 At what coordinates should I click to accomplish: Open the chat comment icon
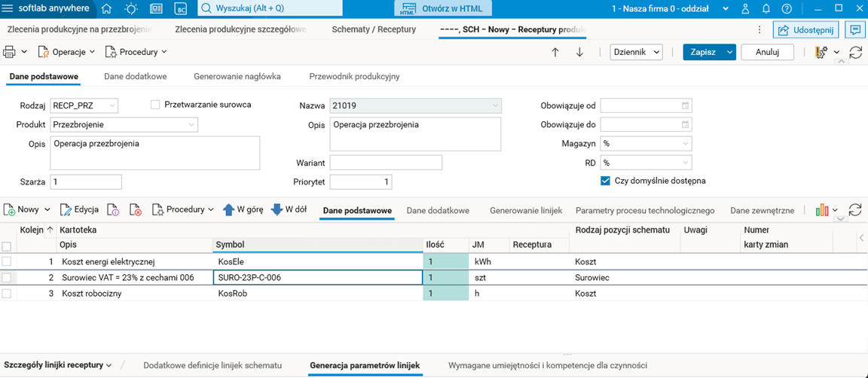pos(854,30)
